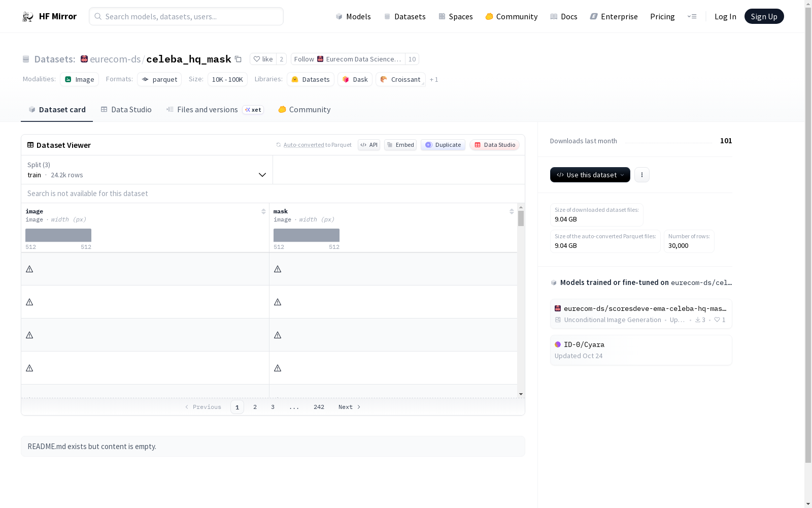Click first row warning icon in image column

(29, 269)
